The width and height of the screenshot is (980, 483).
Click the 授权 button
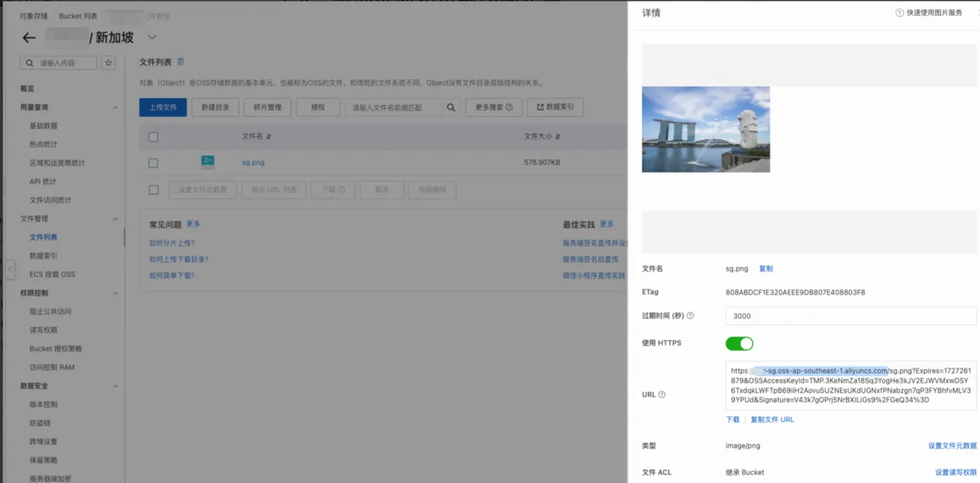[318, 107]
